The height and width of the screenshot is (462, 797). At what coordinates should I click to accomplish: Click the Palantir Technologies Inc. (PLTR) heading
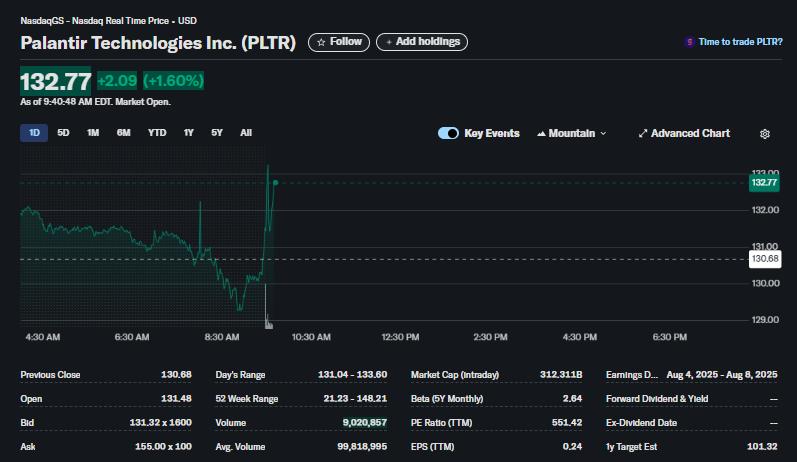[x=158, y=43]
